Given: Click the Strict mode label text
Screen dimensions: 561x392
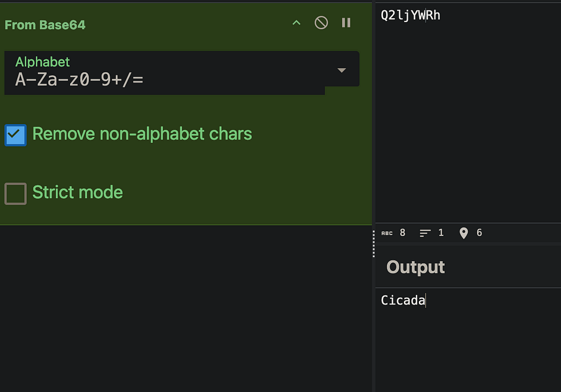Looking at the screenshot, I should point(78,192).
